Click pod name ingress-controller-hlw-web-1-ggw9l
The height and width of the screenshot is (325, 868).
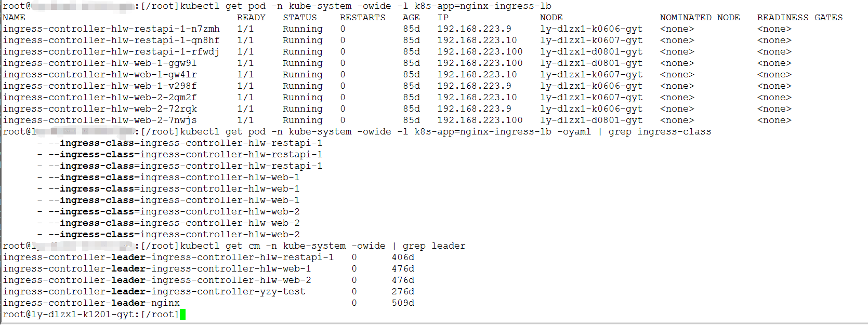pos(100,63)
